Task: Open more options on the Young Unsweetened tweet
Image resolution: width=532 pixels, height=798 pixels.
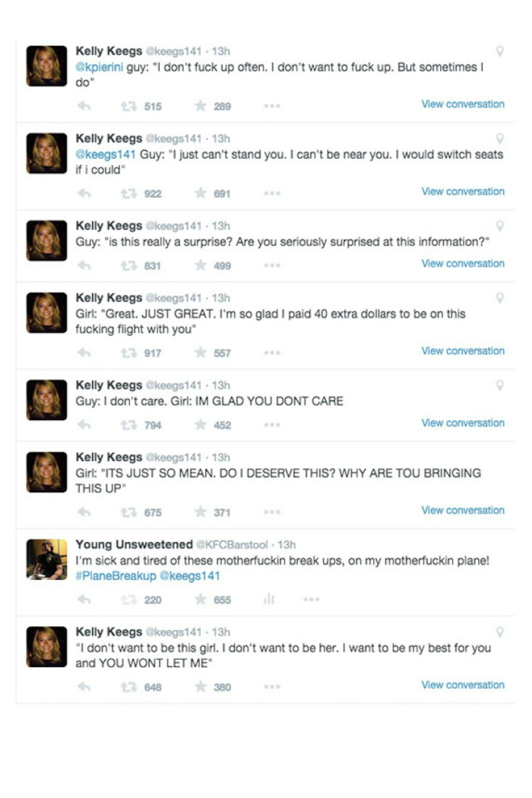Action: pos(311,600)
